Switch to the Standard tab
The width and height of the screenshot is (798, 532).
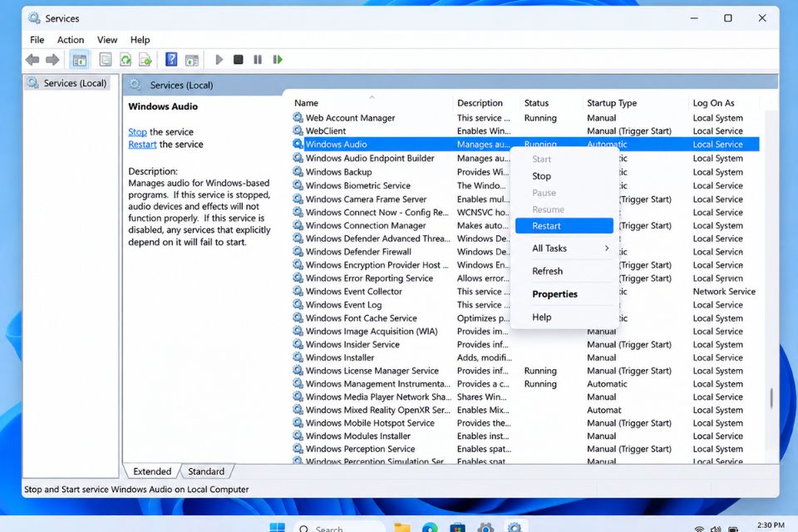[x=206, y=471]
